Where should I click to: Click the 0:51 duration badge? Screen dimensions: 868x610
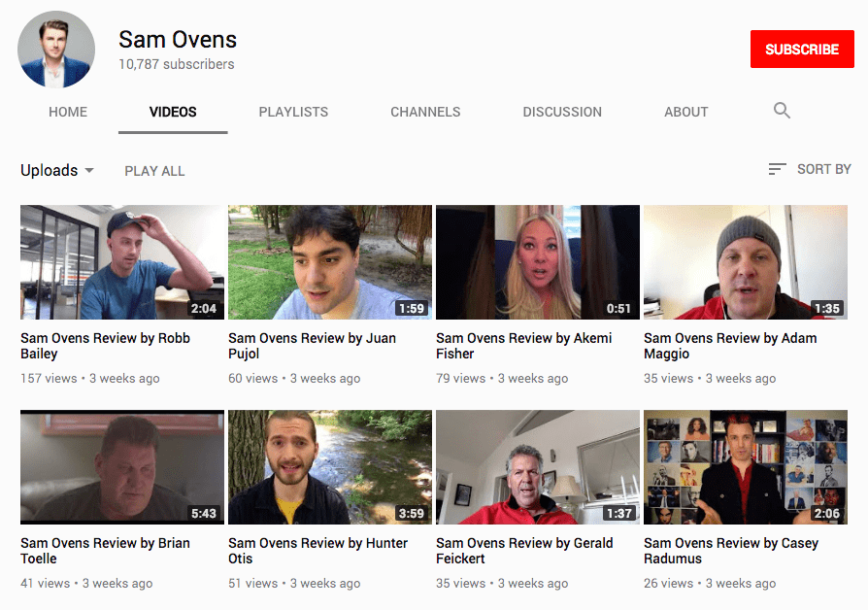click(618, 309)
